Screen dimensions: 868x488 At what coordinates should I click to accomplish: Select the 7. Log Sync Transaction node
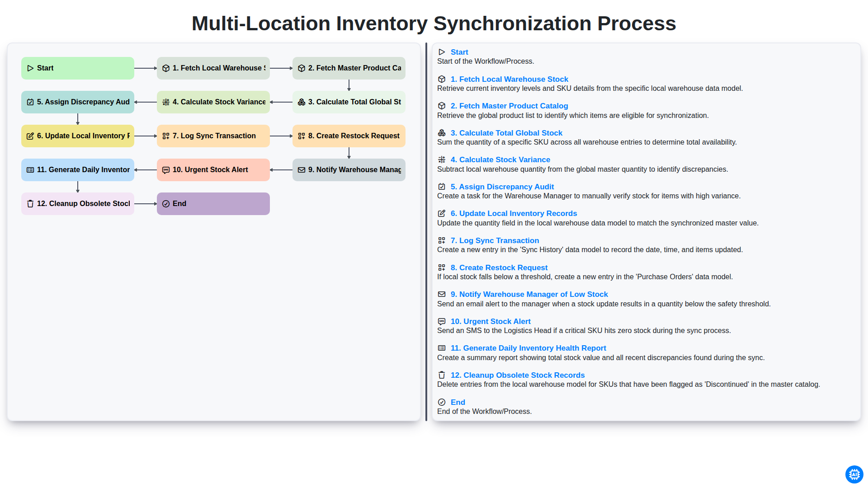(x=213, y=136)
